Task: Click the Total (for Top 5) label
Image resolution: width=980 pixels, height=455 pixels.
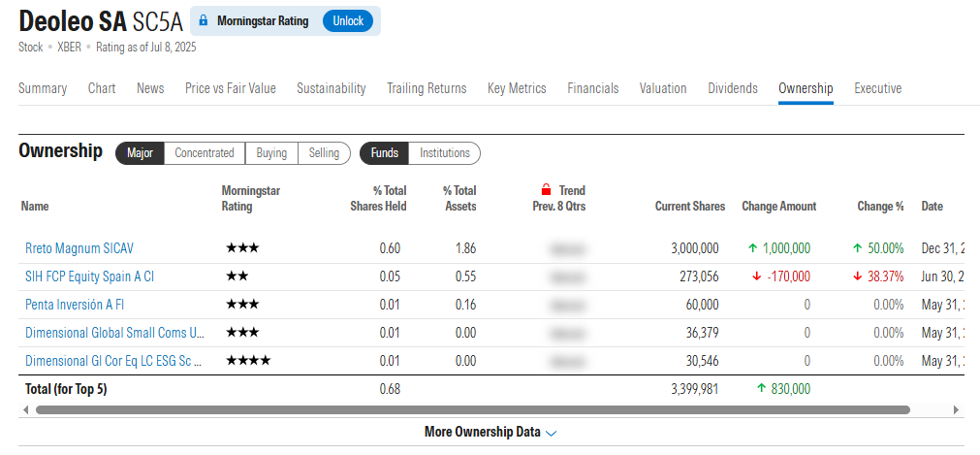Action: (66, 389)
